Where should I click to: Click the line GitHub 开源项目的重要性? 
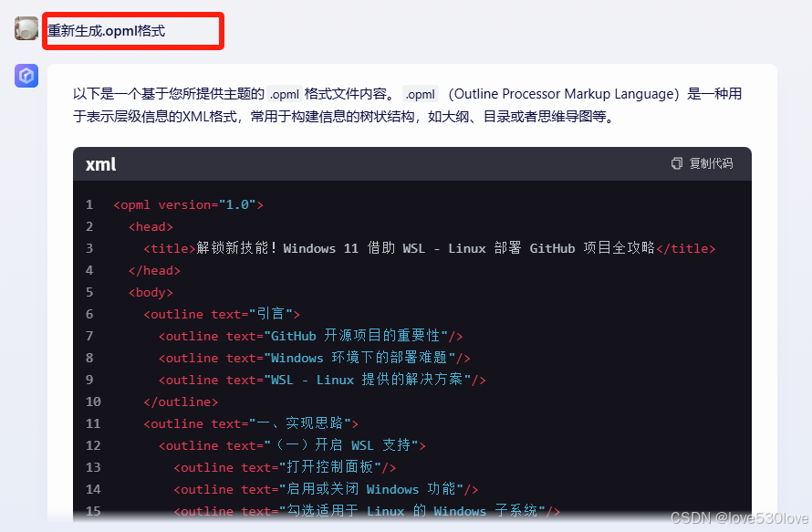click(311, 336)
